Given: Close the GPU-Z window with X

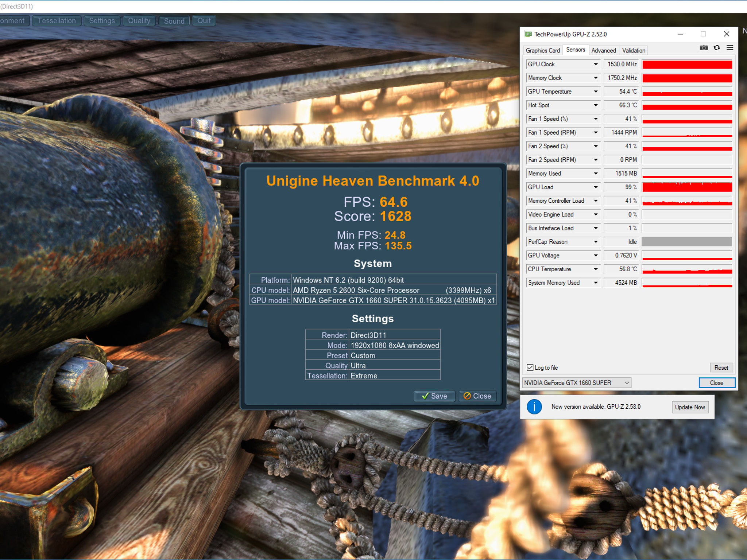Looking at the screenshot, I should click(x=727, y=34).
